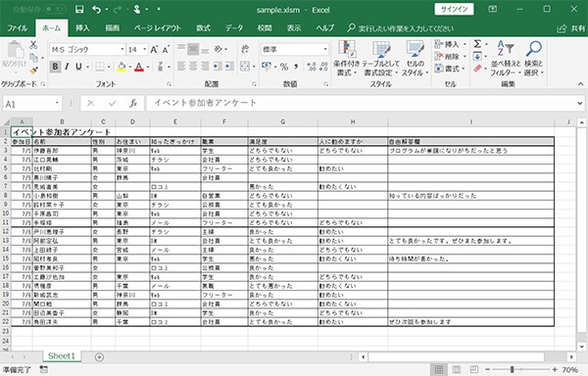Click the Borders icon
Image resolution: width=588 pixels, height=376 pixels.
pos(100,67)
